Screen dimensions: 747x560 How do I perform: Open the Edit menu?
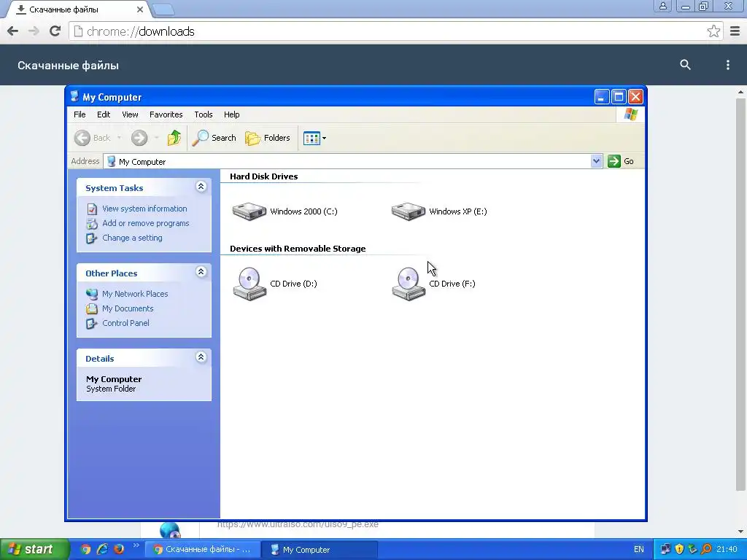pyautogui.click(x=104, y=114)
